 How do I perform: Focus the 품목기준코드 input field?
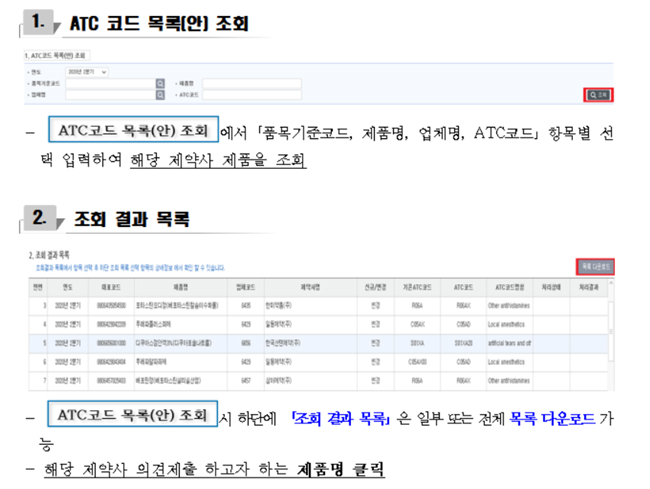[x=110, y=84]
